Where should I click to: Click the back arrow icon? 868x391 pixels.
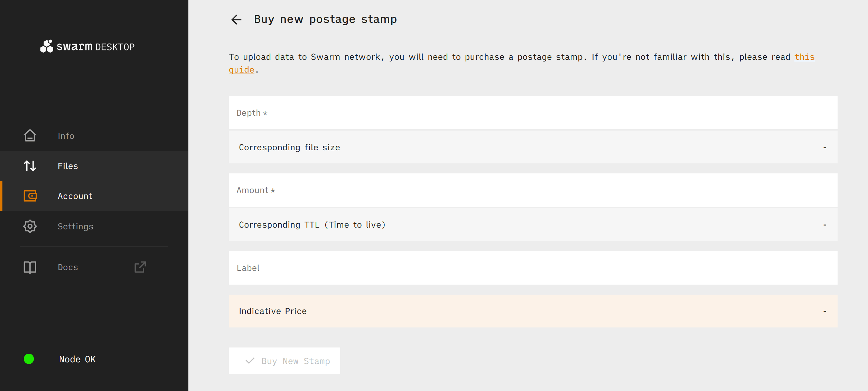[x=236, y=20]
